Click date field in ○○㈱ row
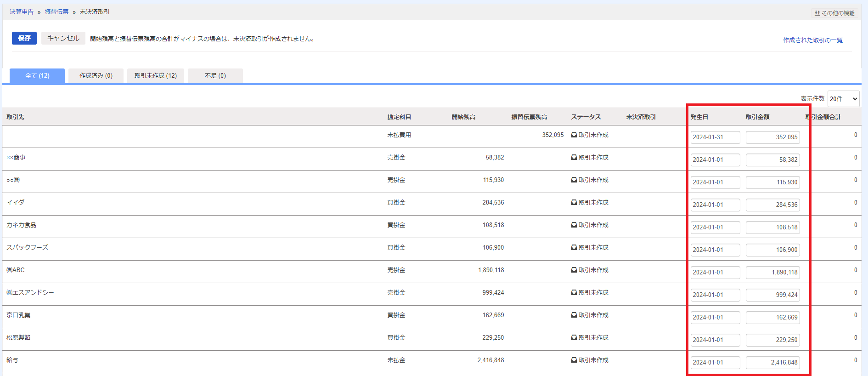This screenshot has width=868, height=376. tap(716, 182)
